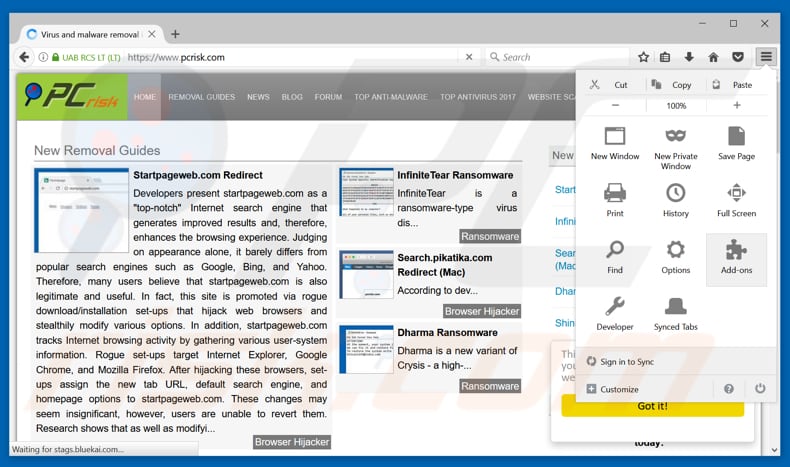Click Paste in the menu
Screen dimensions: 790x467
(x=736, y=85)
